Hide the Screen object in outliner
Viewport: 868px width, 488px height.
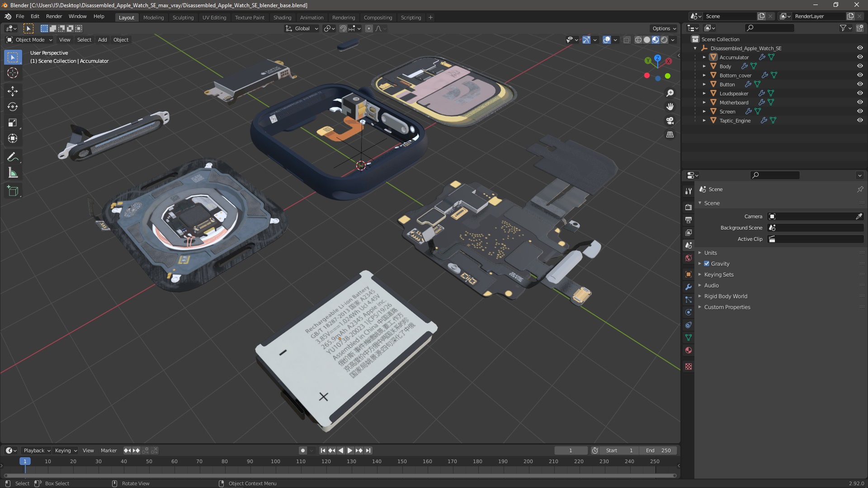pyautogui.click(x=859, y=111)
